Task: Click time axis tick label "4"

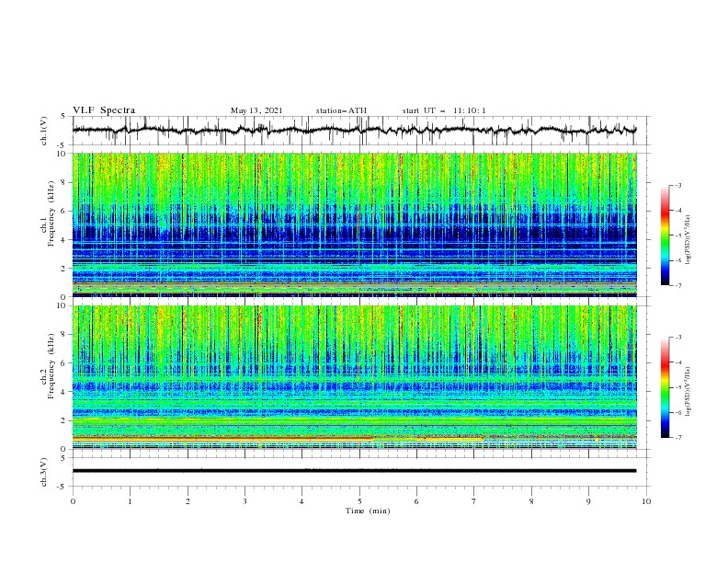Action: pyautogui.click(x=301, y=501)
